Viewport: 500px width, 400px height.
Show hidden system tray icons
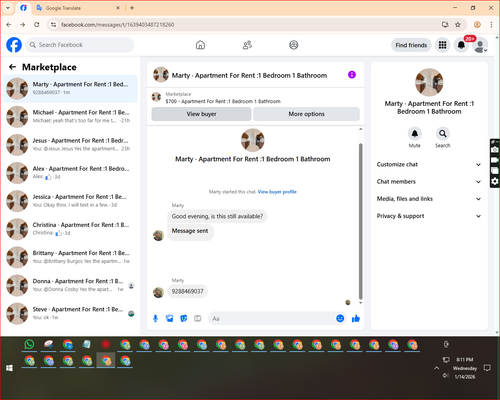pyautogui.click(x=436, y=368)
